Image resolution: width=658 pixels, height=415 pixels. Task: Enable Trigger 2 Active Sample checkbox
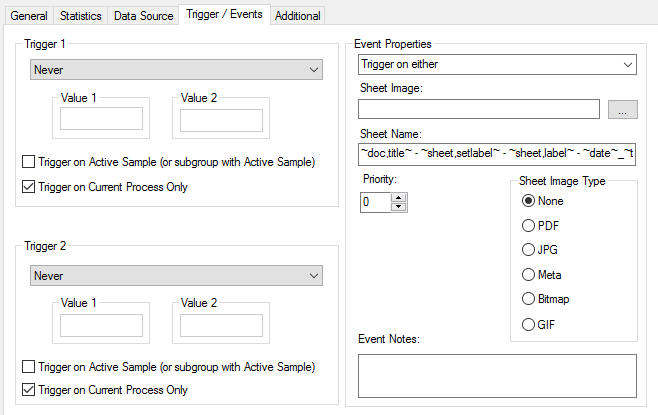click(28, 367)
